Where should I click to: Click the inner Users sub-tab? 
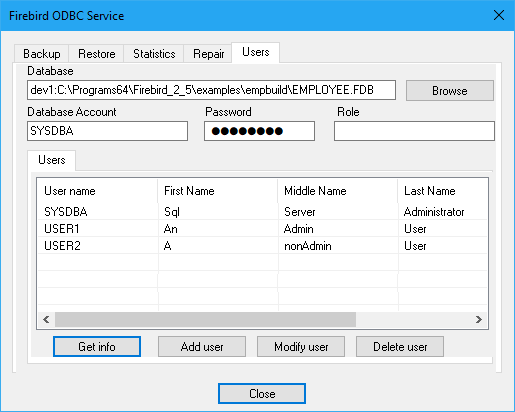pyautogui.click(x=52, y=160)
